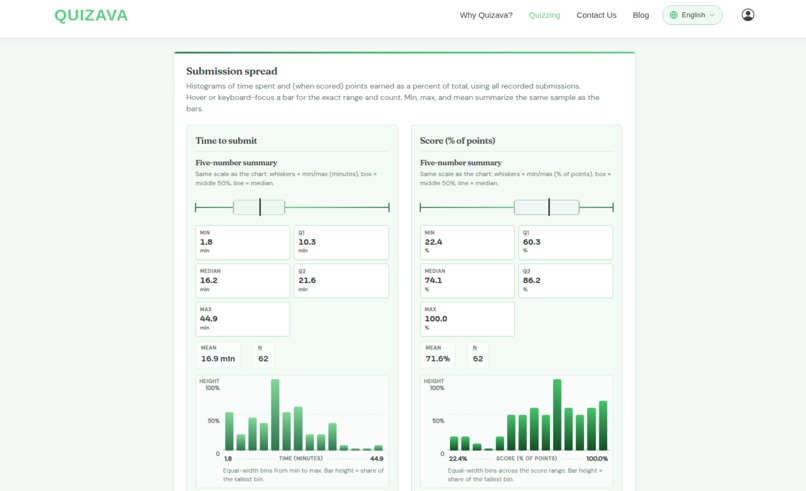Open the Why Quizava? menu item

(x=486, y=15)
